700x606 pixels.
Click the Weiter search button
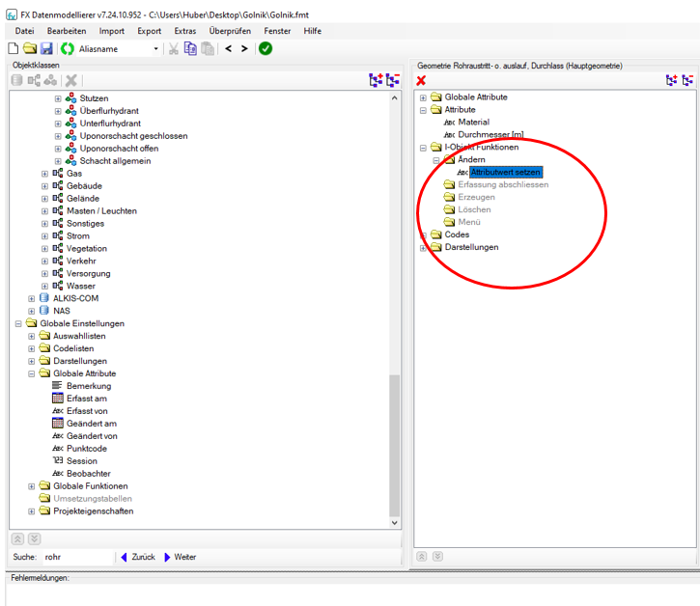181,557
